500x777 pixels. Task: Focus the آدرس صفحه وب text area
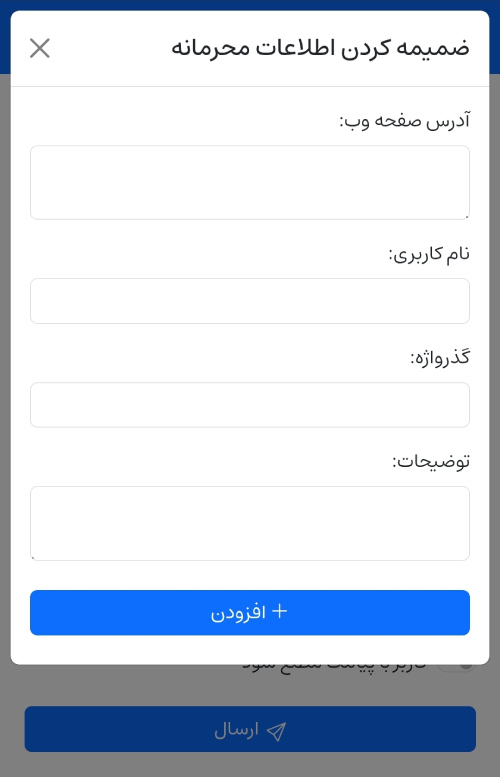click(250, 182)
